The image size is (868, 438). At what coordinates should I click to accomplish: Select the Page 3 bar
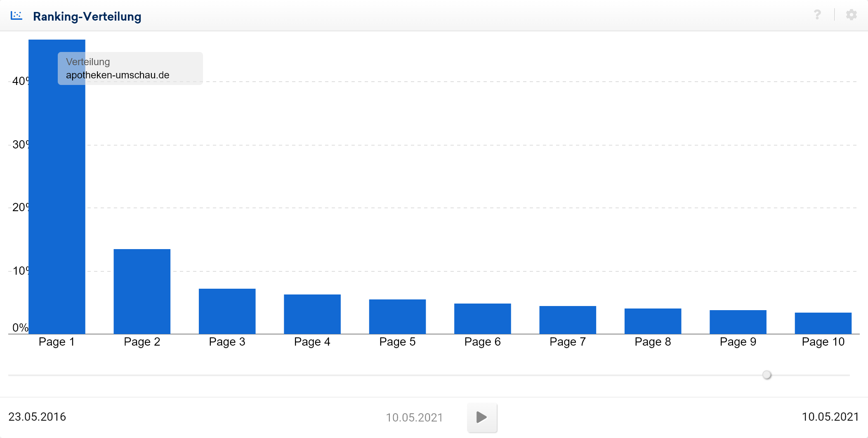[227, 311]
